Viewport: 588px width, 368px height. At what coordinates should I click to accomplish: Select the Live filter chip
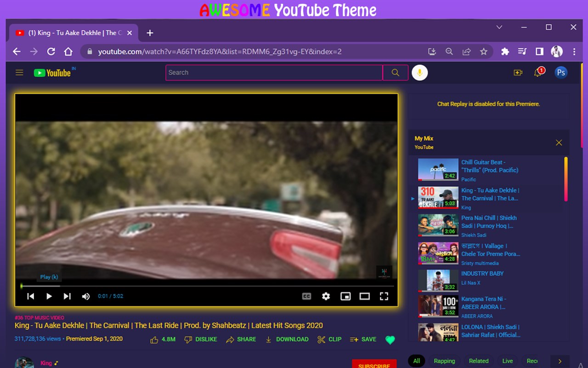(x=508, y=361)
